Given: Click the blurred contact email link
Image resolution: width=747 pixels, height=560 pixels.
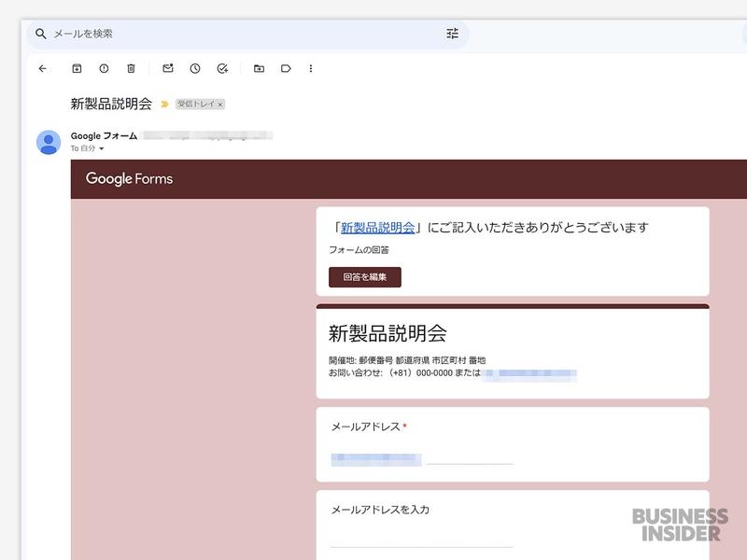Looking at the screenshot, I should click(529, 374).
